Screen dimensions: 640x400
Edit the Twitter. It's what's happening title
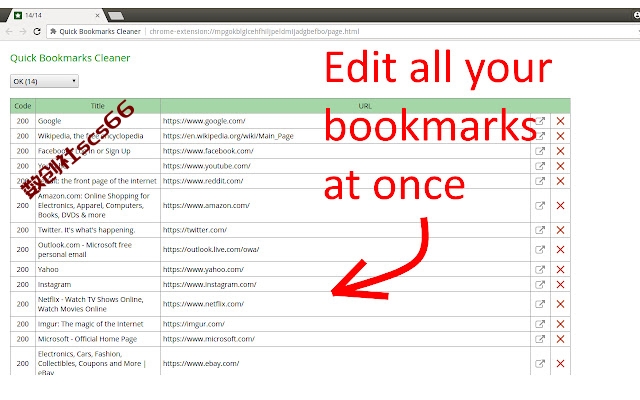(98, 230)
